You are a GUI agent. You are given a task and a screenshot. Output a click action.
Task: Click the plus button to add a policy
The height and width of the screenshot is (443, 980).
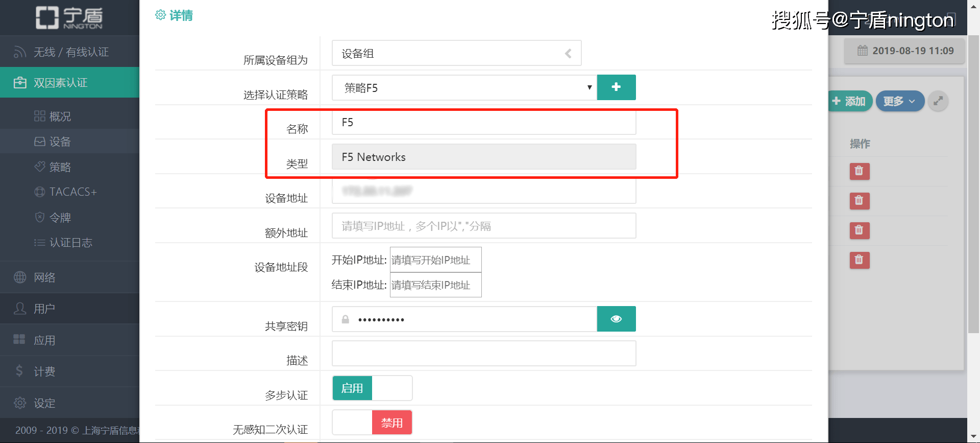[x=616, y=87]
